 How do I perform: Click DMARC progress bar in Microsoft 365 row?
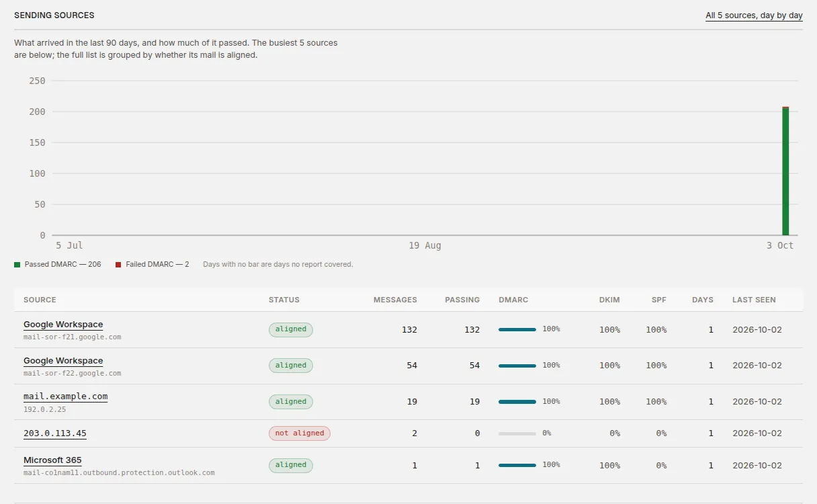click(517, 465)
